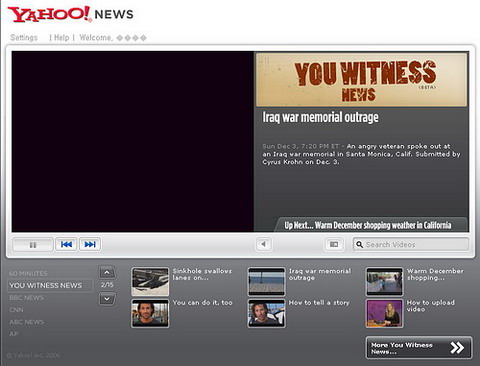The width and height of the screenshot is (480, 366).
Task: Switch to CNN channel
Action: [16, 310]
